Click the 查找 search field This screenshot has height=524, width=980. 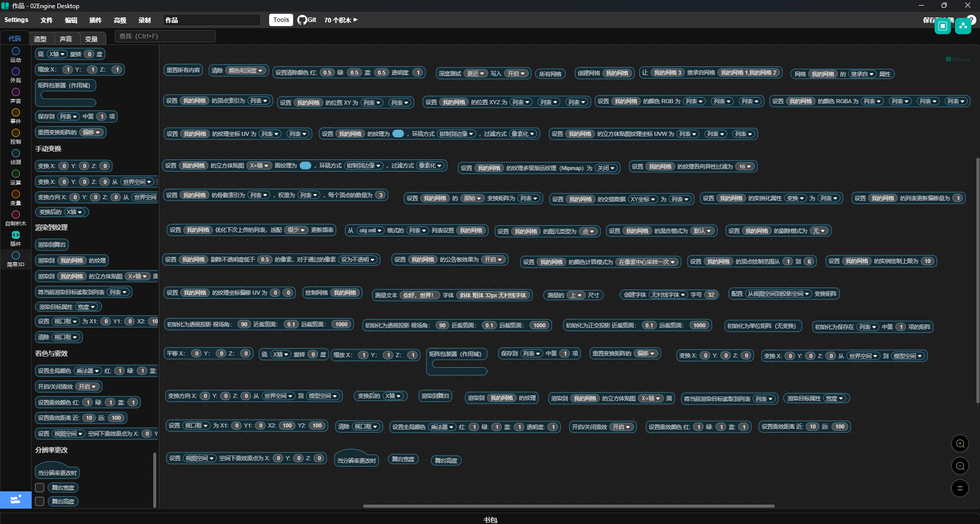165,36
